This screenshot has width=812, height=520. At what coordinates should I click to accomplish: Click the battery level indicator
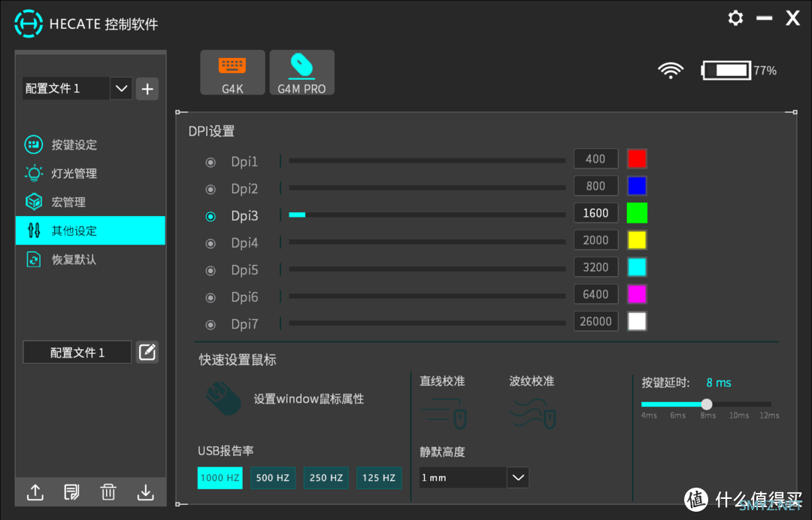pyautogui.click(x=726, y=71)
